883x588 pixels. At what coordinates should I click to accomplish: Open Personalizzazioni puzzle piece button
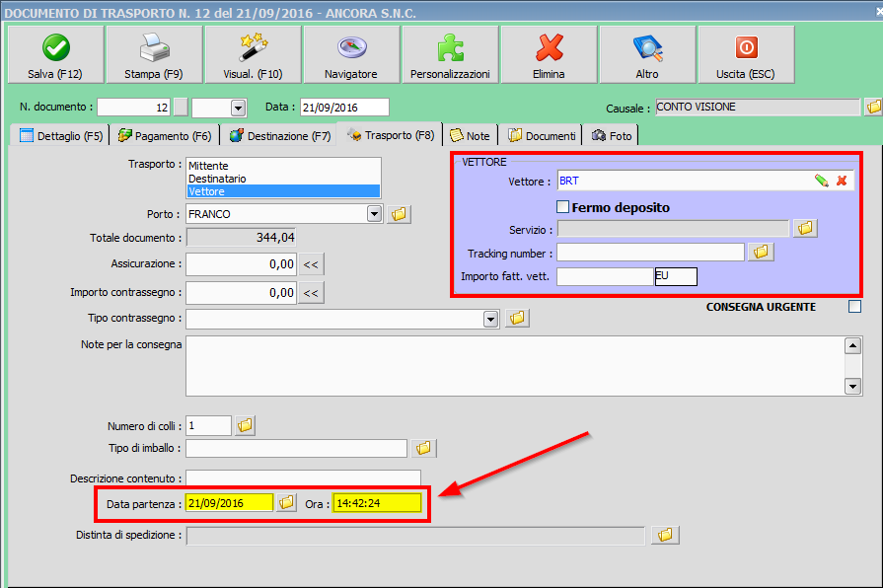click(450, 55)
